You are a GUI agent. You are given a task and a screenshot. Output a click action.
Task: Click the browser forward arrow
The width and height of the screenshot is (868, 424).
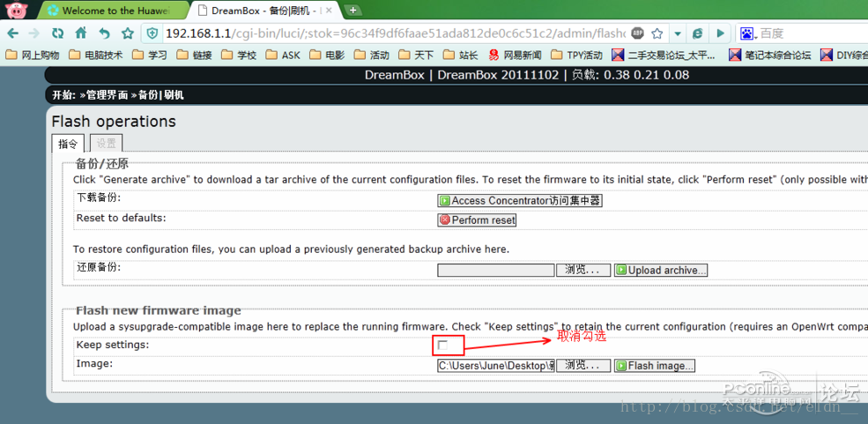33,33
